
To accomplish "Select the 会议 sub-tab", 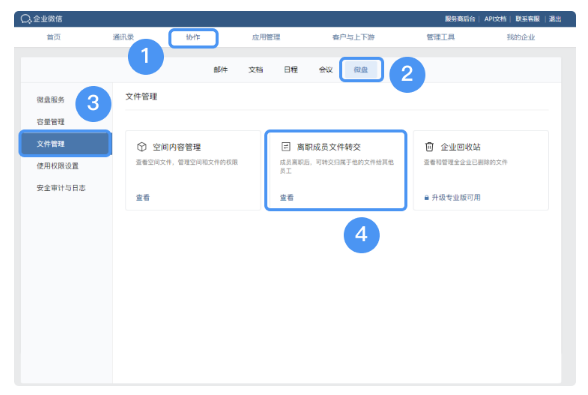I will [x=326, y=69].
